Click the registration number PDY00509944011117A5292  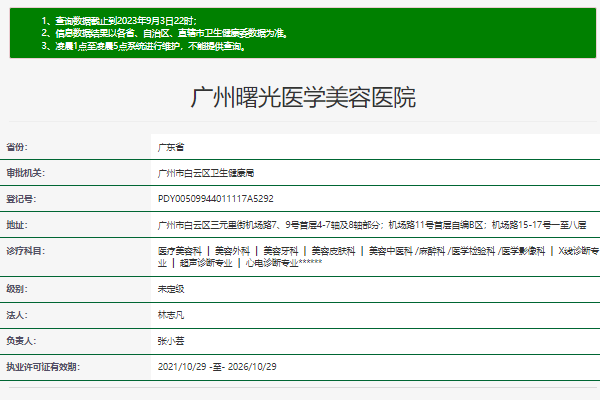(215, 198)
